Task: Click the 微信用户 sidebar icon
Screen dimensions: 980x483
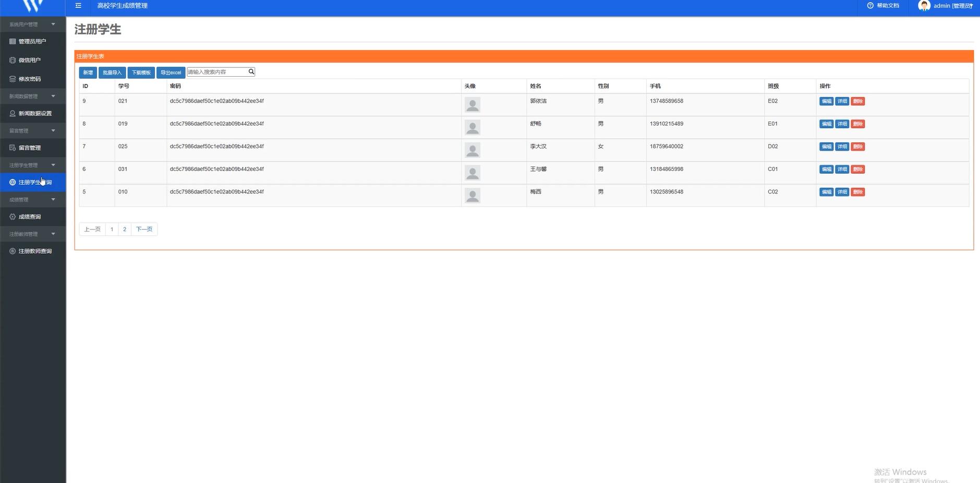Action: pos(13,60)
